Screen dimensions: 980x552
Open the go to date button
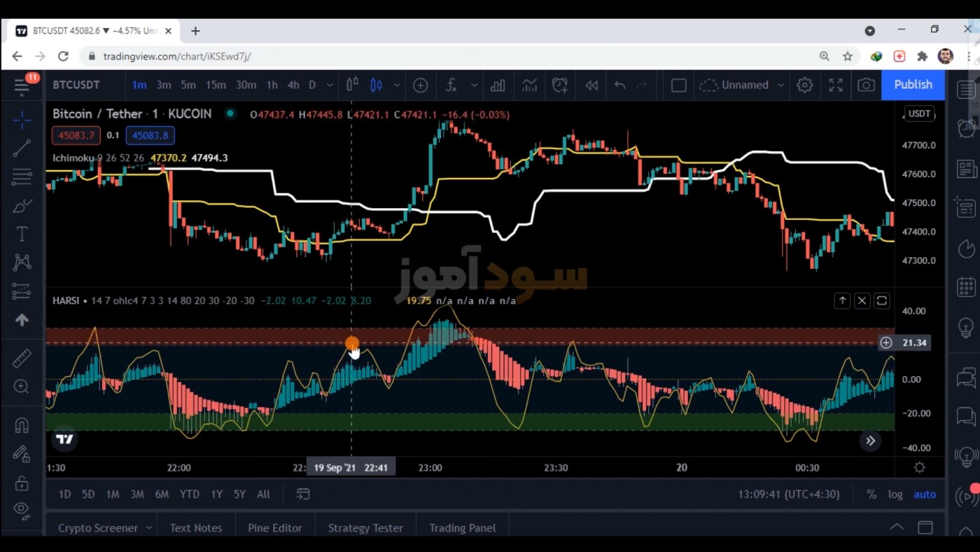[x=303, y=494]
